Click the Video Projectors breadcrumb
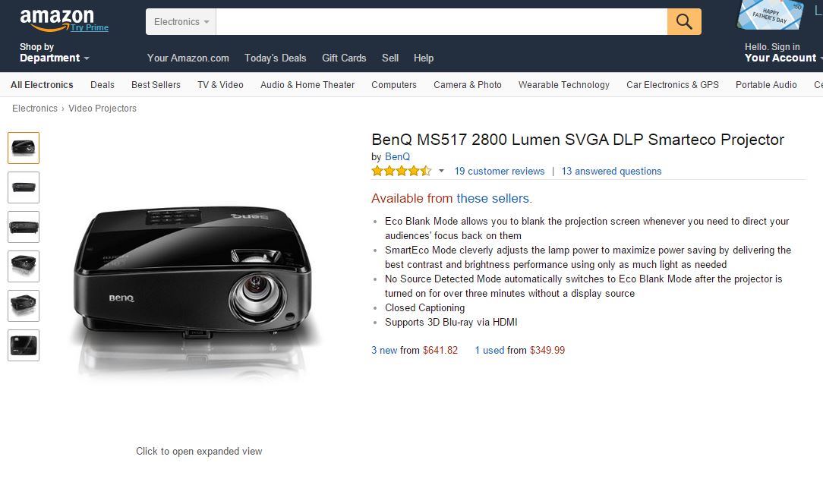The width and height of the screenshot is (823, 504). [102, 108]
